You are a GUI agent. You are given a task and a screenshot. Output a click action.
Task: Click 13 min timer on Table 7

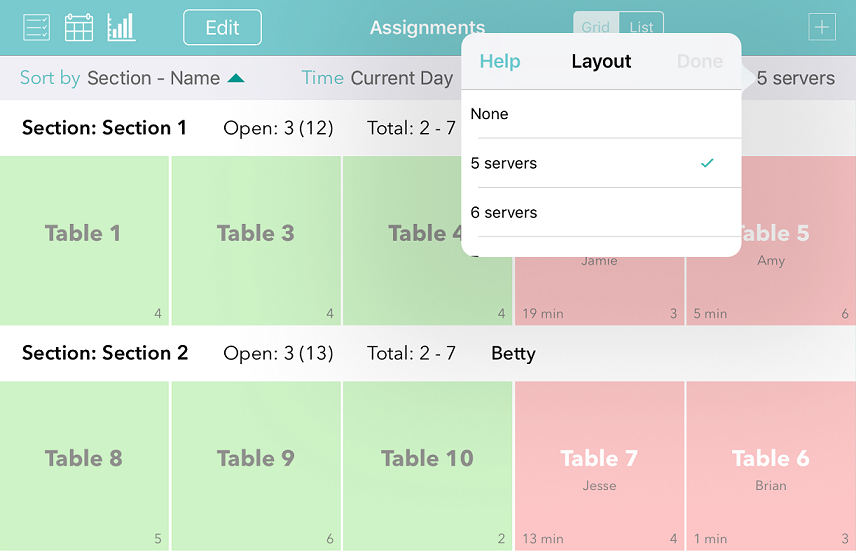(543, 539)
